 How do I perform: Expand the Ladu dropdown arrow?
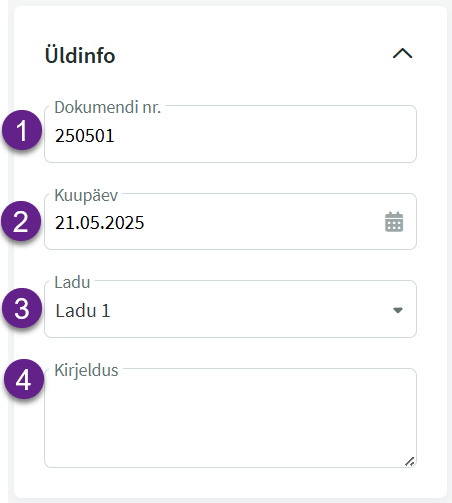tap(398, 310)
